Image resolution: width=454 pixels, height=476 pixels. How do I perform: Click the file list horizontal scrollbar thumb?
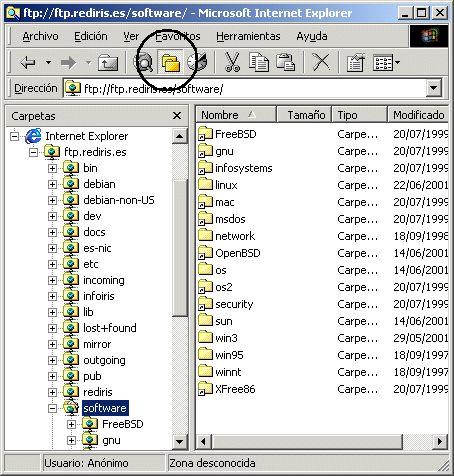(307, 442)
